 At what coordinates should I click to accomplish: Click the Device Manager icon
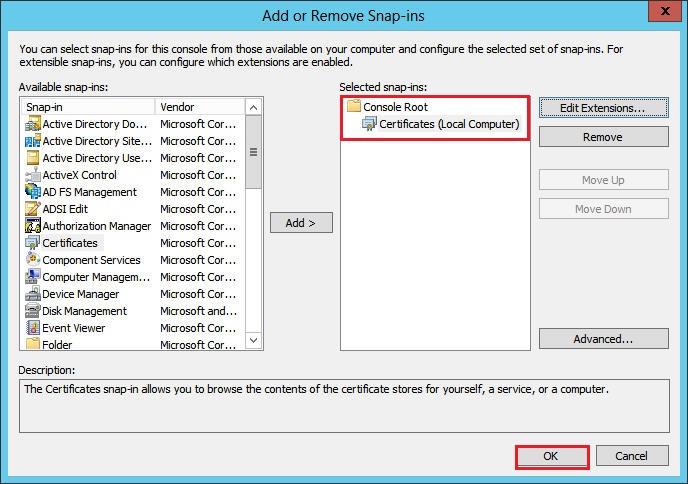tap(33, 294)
